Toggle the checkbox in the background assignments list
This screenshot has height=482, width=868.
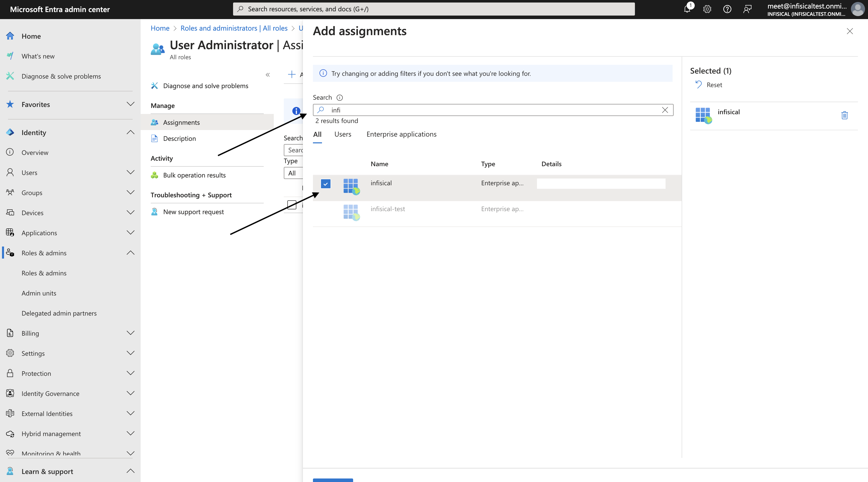292,205
